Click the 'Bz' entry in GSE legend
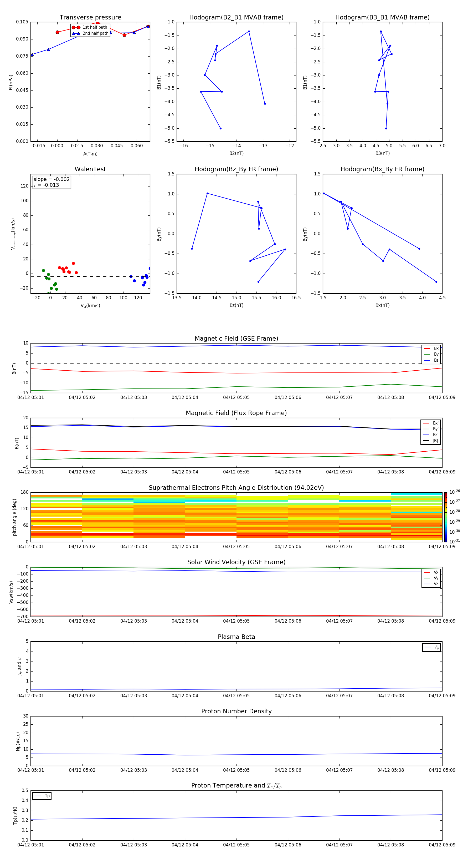Viewport: 473px width, 868px height. pyautogui.click(x=431, y=361)
